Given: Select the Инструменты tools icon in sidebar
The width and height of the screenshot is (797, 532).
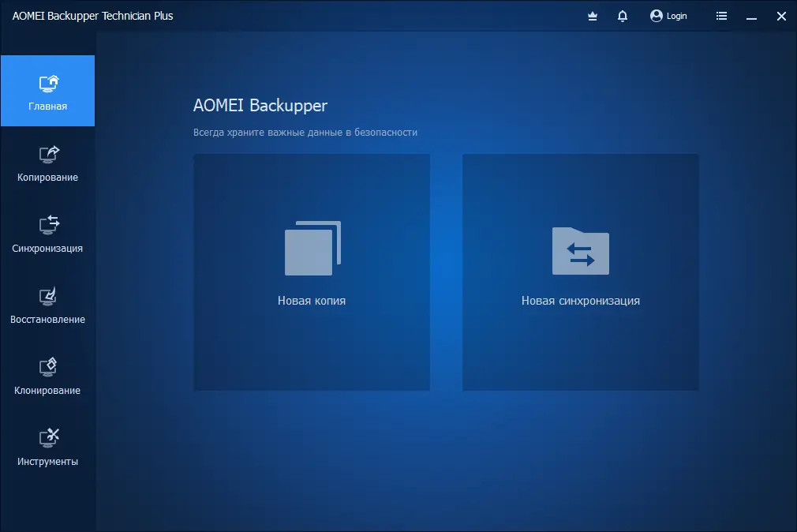Looking at the screenshot, I should tap(47, 437).
